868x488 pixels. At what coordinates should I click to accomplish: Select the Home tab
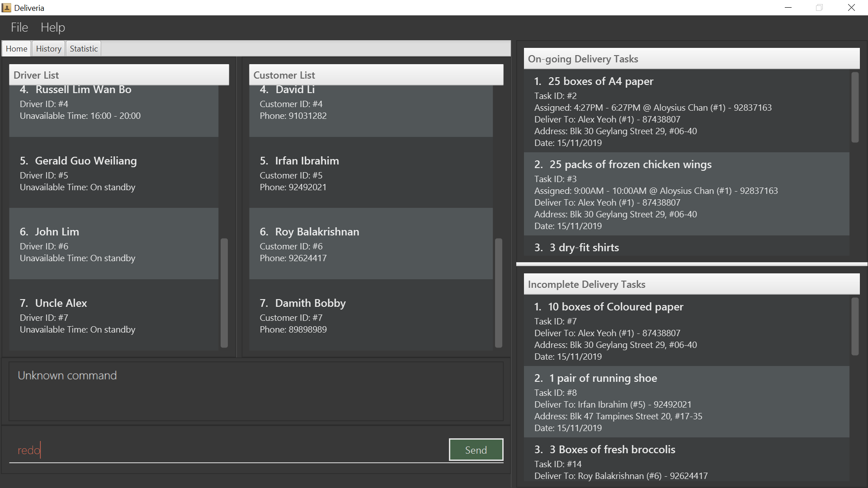pyautogui.click(x=17, y=49)
